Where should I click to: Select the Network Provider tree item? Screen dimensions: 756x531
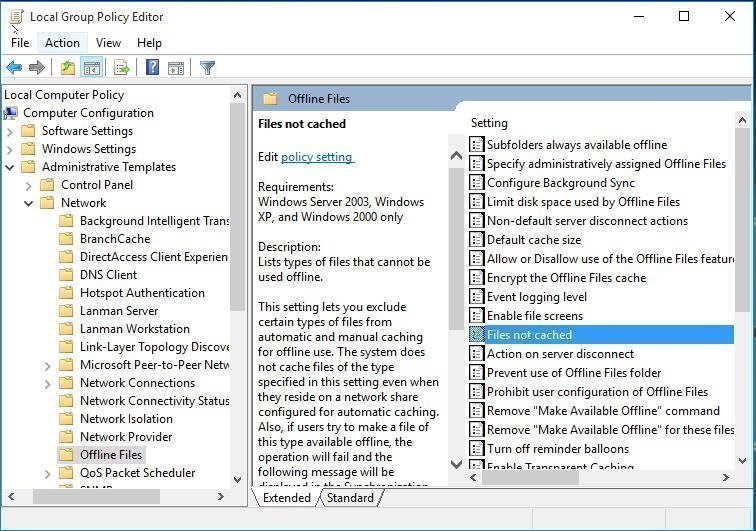126,436
